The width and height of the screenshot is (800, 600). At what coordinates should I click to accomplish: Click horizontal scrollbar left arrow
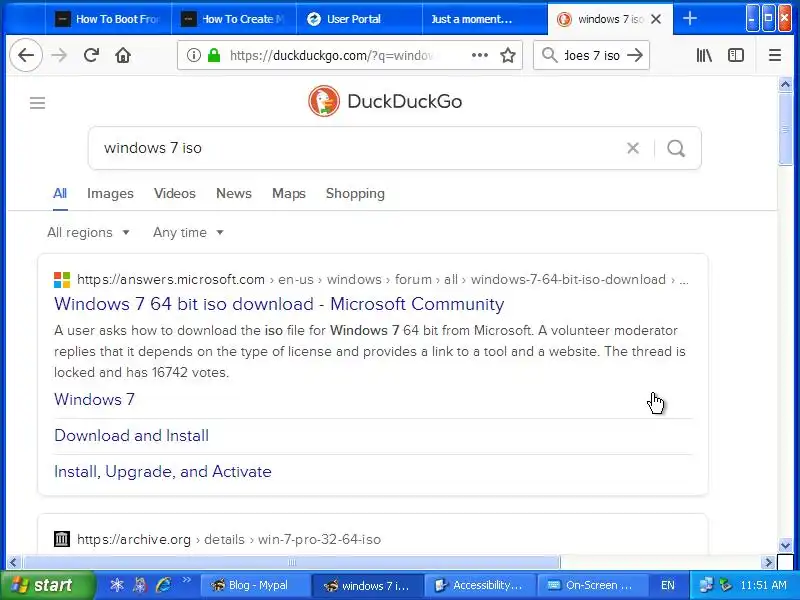point(13,562)
